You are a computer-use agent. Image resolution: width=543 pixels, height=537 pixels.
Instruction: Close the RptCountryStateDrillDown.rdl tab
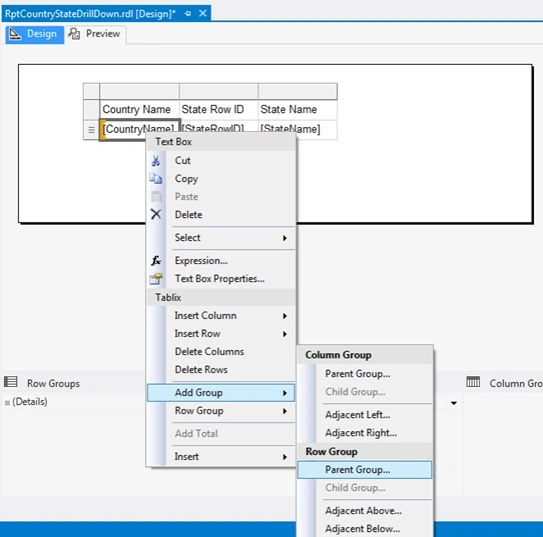coord(203,14)
